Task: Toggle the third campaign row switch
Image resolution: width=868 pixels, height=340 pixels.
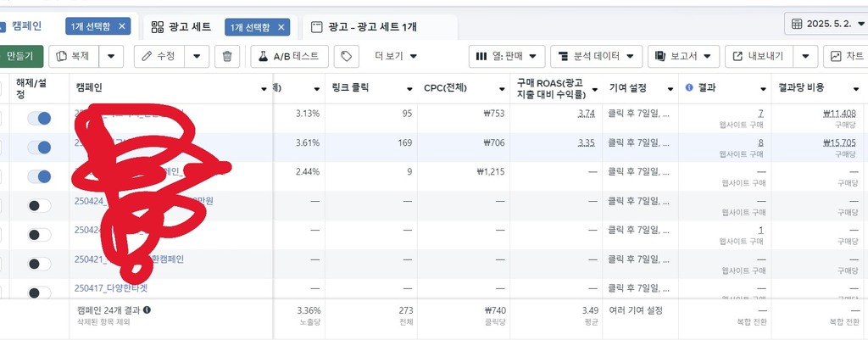Action: click(x=39, y=176)
